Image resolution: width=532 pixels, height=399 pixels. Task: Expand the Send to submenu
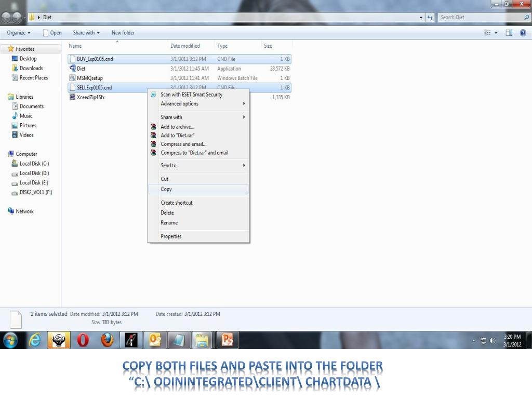click(168, 165)
